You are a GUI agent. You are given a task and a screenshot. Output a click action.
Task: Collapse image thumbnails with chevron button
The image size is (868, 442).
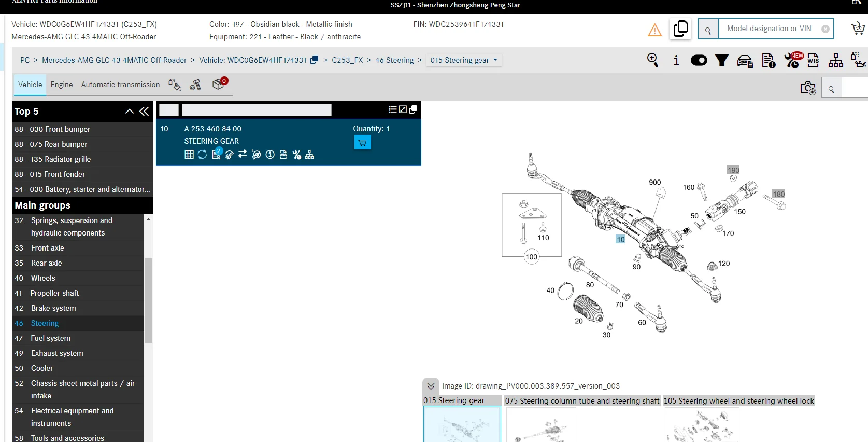pyautogui.click(x=431, y=386)
